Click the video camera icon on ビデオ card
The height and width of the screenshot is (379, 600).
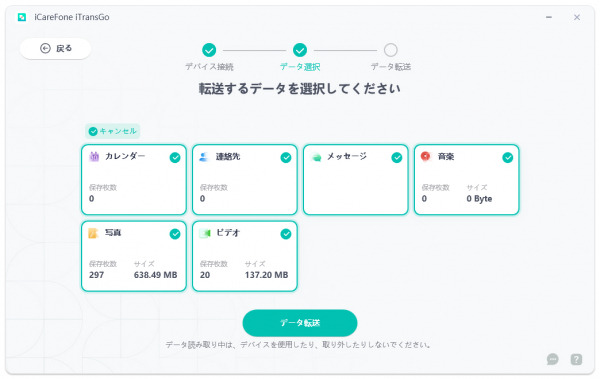tap(205, 233)
